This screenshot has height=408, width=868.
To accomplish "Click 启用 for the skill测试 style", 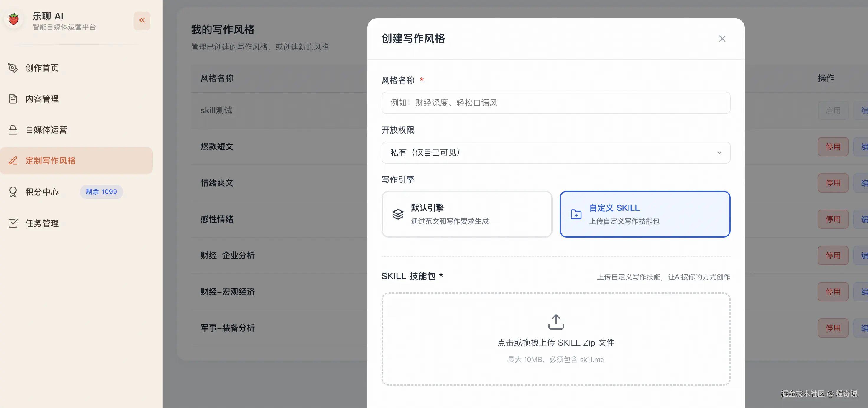I will click(833, 111).
